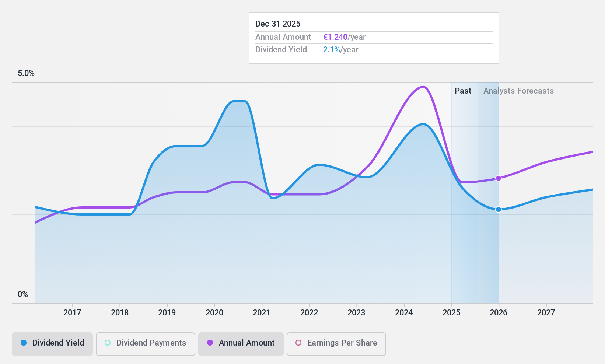Image resolution: width=605 pixels, height=364 pixels.
Task: Click the tooltip Annual Amount row label
Action: click(283, 37)
